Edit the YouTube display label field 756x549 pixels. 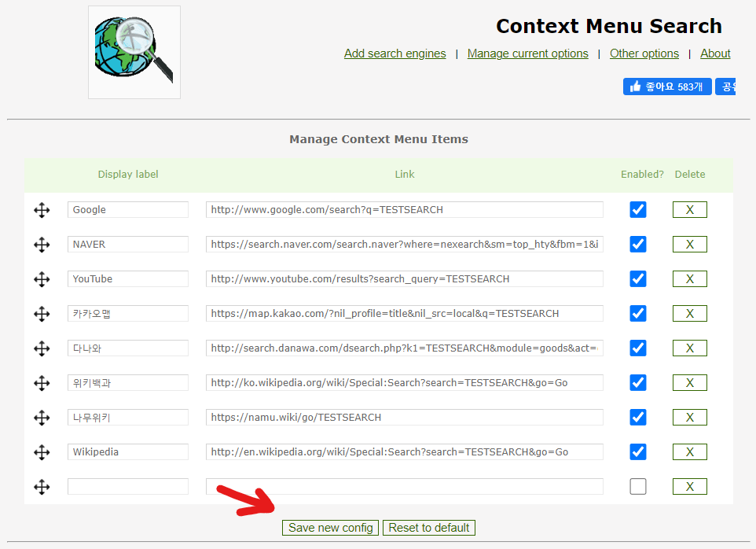[128, 279]
